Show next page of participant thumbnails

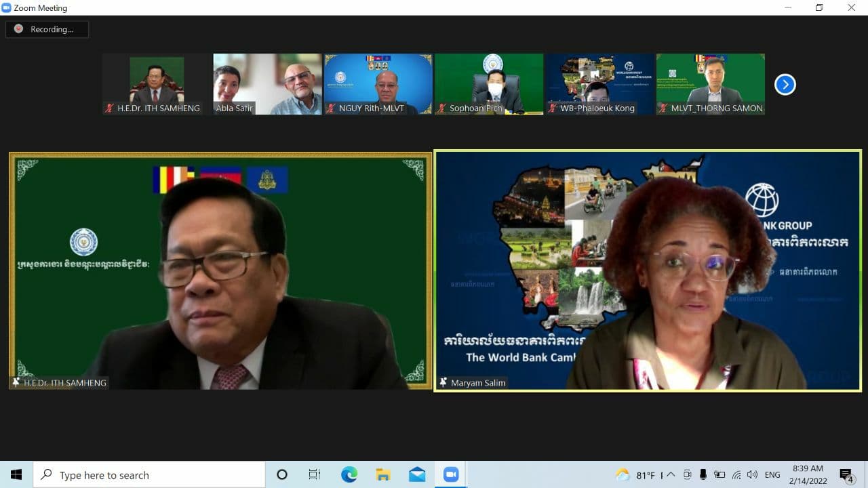point(785,85)
